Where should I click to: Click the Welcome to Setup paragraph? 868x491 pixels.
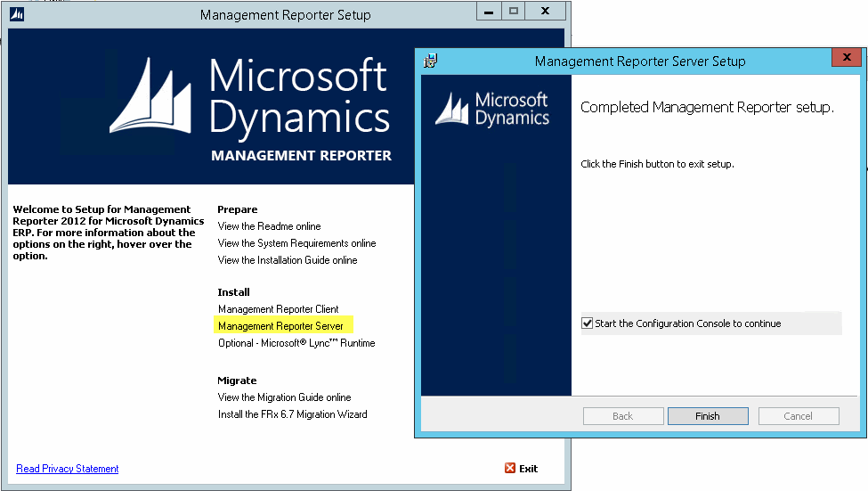pos(109,233)
